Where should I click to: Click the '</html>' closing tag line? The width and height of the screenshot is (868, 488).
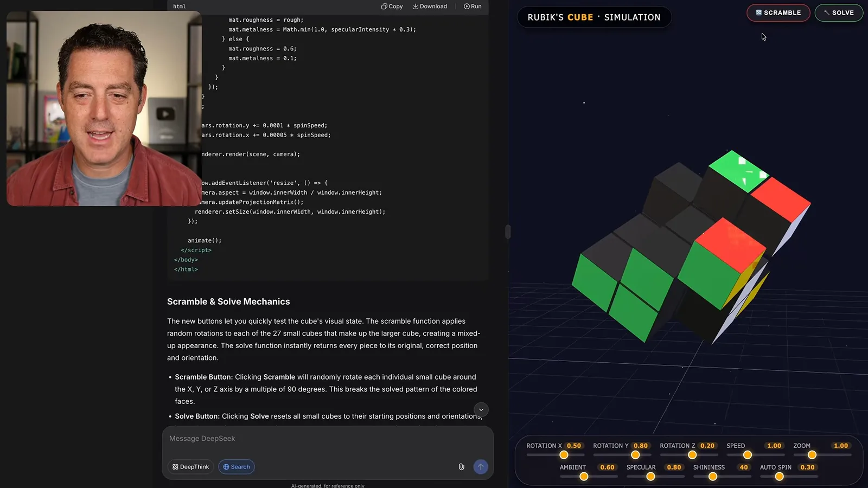pos(186,269)
